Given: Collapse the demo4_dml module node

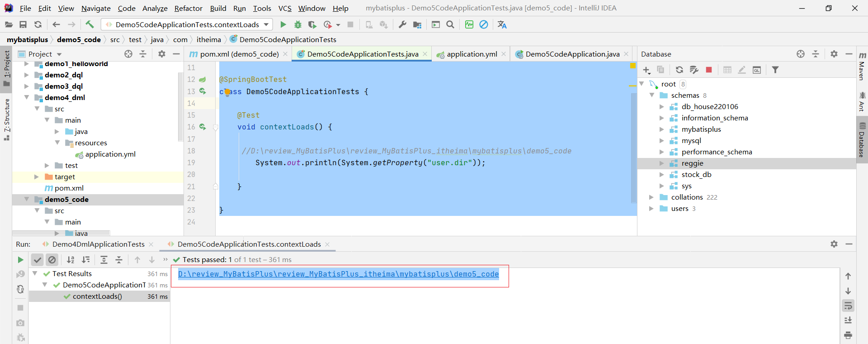Looking at the screenshot, I should pyautogui.click(x=27, y=97).
